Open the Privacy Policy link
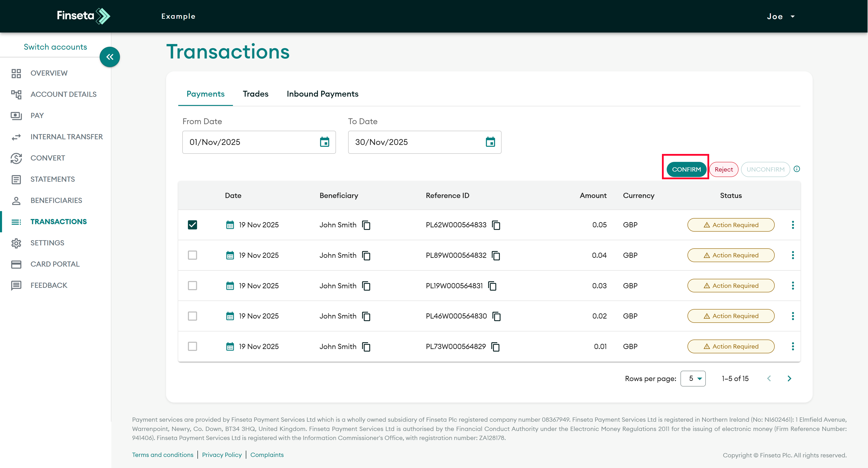Viewport: 868px width, 468px height. click(222, 455)
